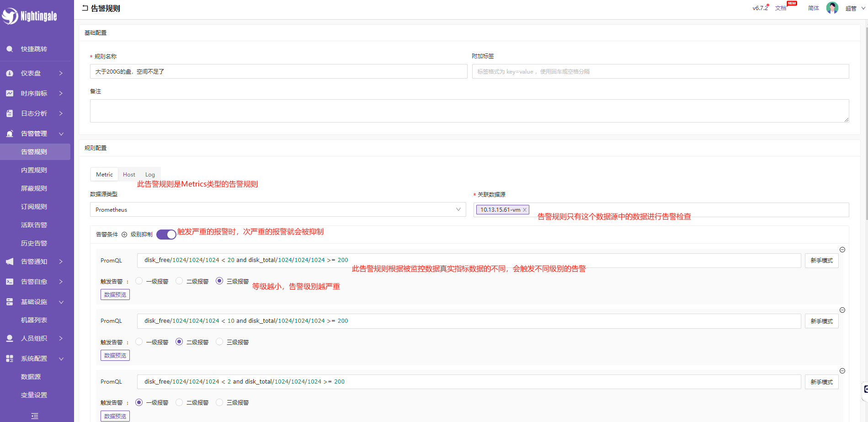Select 一级报警 for the third PromQL rule
Viewport: 868px width, 422px height.
coord(139,402)
